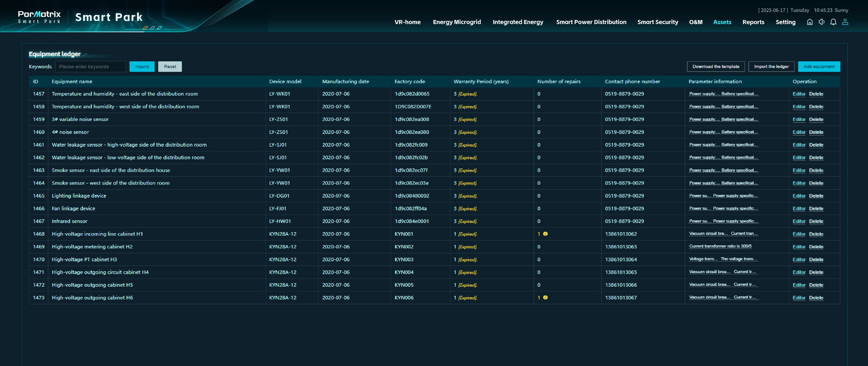Open parameter info for Lighting linkage device
This screenshot has width=868, height=366.
tap(723, 196)
